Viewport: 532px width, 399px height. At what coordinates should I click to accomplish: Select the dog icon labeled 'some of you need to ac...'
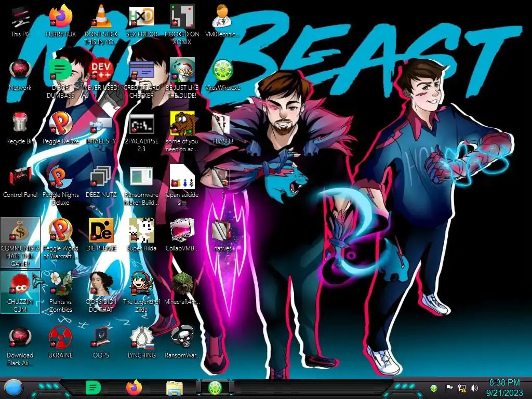pos(182,132)
